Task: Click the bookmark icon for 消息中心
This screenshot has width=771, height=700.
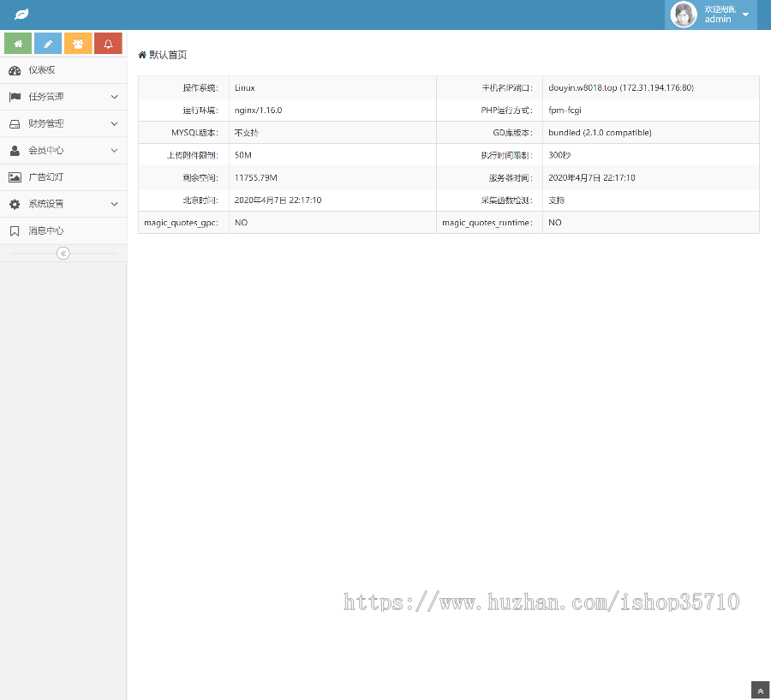Action: 15,231
